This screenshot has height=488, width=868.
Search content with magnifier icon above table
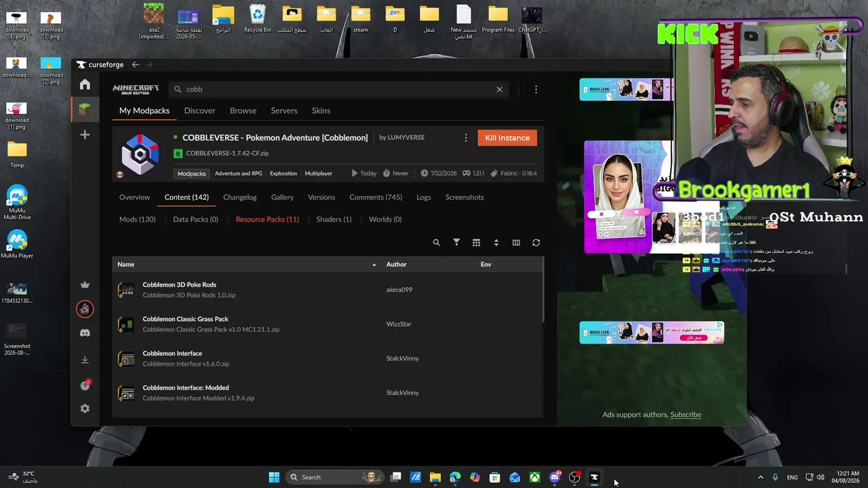(437, 243)
